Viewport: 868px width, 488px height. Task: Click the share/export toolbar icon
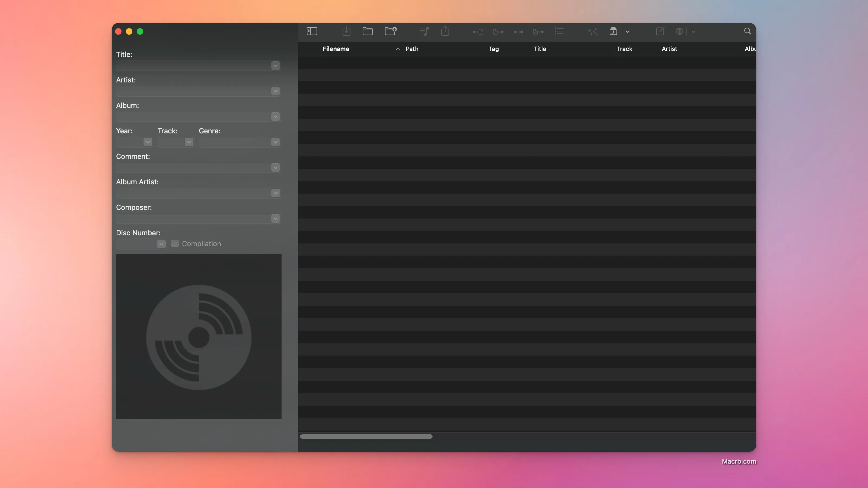coord(445,31)
